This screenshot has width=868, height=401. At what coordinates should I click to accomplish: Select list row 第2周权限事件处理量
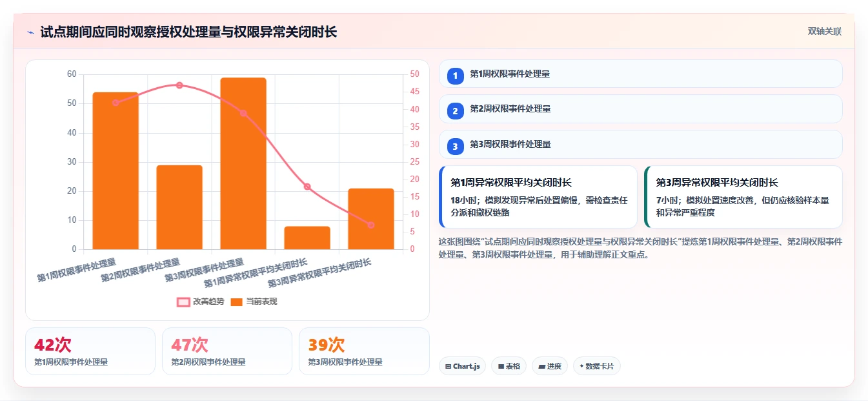(x=641, y=109)
